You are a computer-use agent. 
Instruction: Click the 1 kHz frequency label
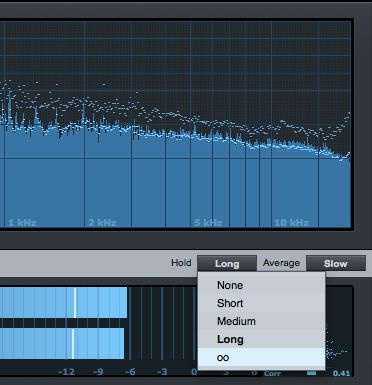(x=22, y=223)
